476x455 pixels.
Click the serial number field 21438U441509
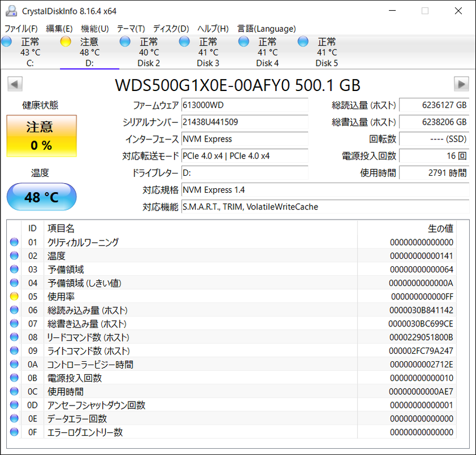(x=245, y=122)
